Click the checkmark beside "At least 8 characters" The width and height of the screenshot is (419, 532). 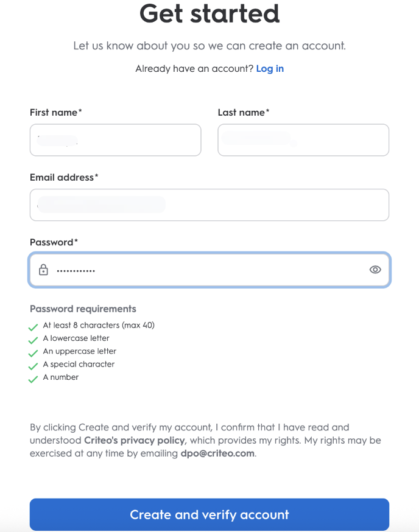pos(33,326)
